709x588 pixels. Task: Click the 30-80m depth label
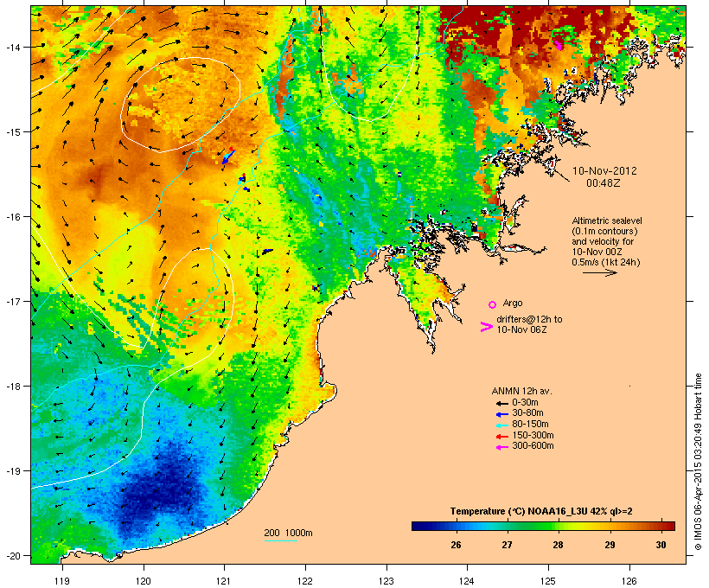click(527, 413)
